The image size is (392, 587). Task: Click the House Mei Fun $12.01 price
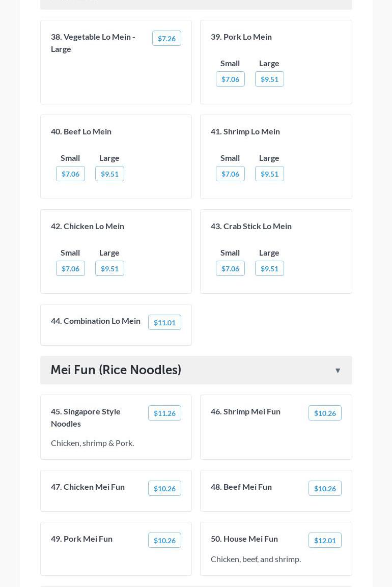point(325,541)
